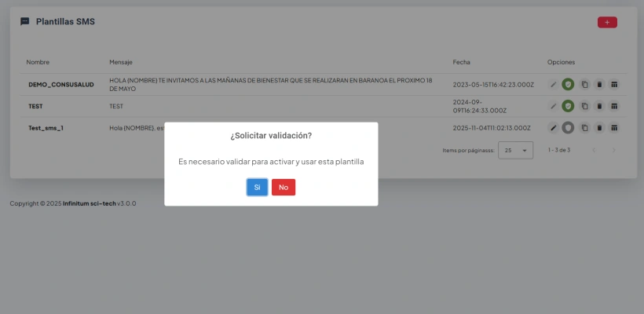Edit the DEMO_CONSUSALUD template with pencil icon
Viewport: 644px width, 314px height.
pos(553,84)
